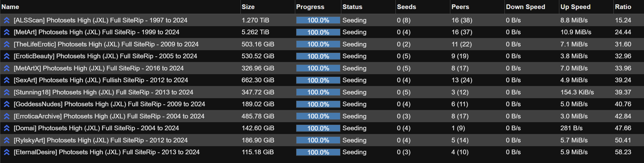Sort the list by the Size column

[x=248, y=7]
